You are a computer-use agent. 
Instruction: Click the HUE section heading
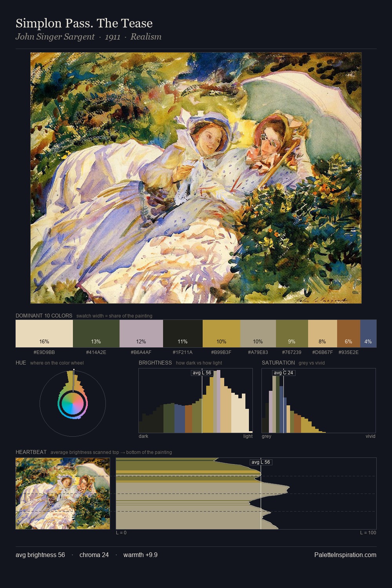click(21, 363)
